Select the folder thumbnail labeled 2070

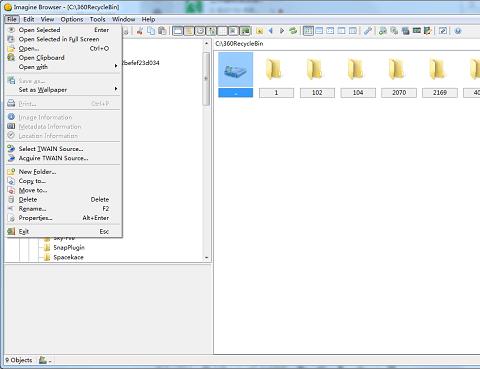pos(399,75)
